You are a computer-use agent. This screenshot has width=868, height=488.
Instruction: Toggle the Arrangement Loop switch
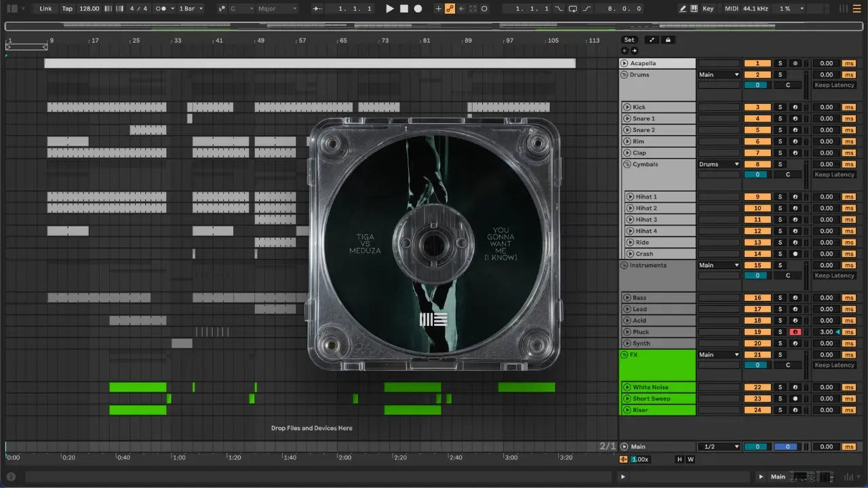[573, 9]
